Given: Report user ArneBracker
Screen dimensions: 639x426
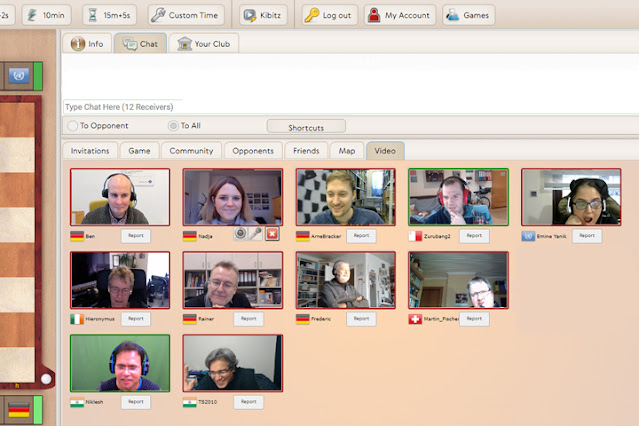Looking at the screenshot, I should click(361, 236).
